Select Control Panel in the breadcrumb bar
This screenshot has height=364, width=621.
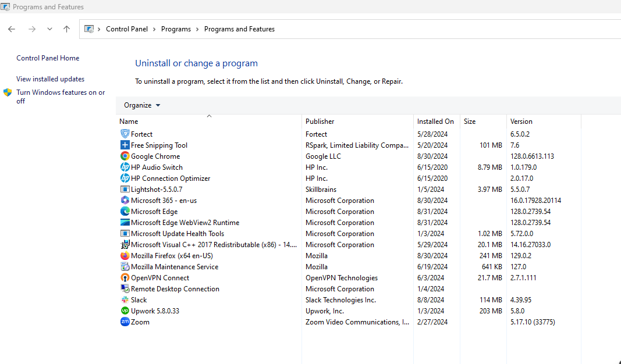click(x=127, y=28)
